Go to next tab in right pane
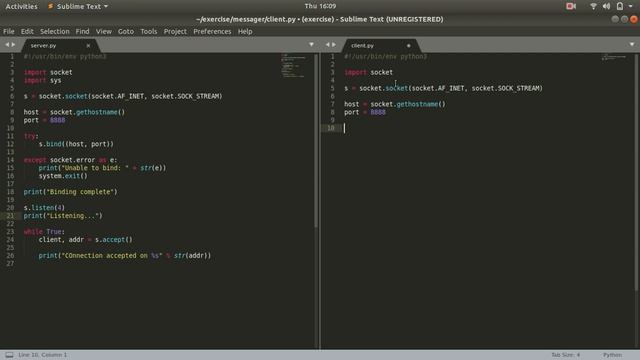 [x=334, y=44]
